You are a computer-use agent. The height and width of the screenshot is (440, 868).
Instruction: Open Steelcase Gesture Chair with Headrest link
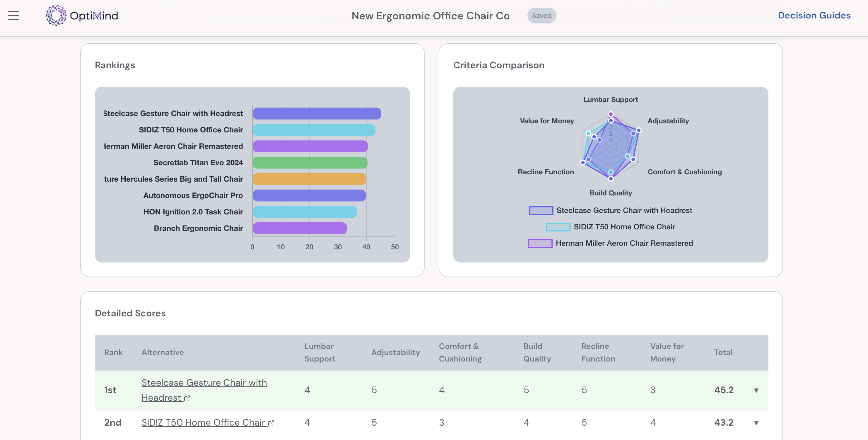click(x=204, y=383)
